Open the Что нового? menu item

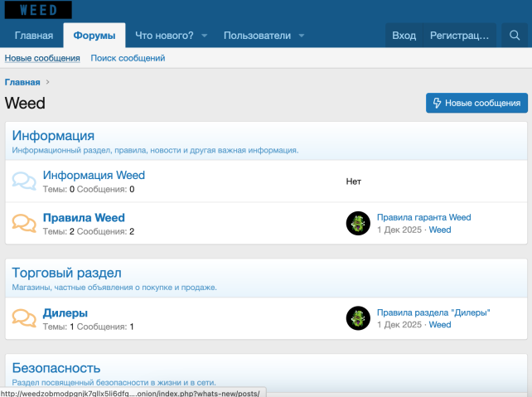coord(164,36)
